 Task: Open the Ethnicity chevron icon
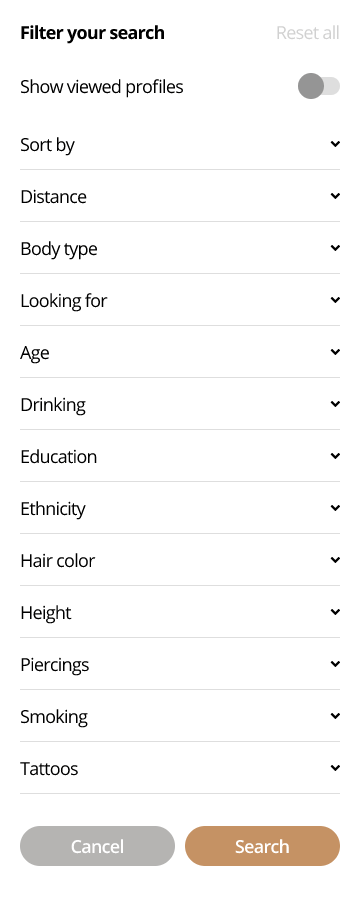(x=335, y=508)
